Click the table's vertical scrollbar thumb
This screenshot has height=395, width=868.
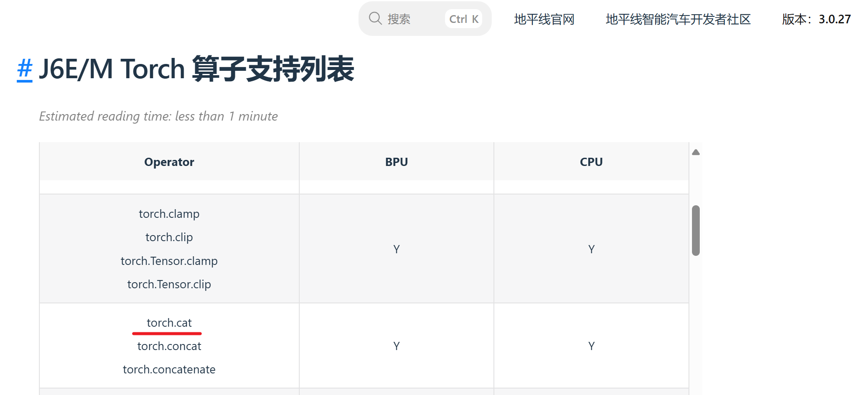pyautogui.click(x=695, y=230)
